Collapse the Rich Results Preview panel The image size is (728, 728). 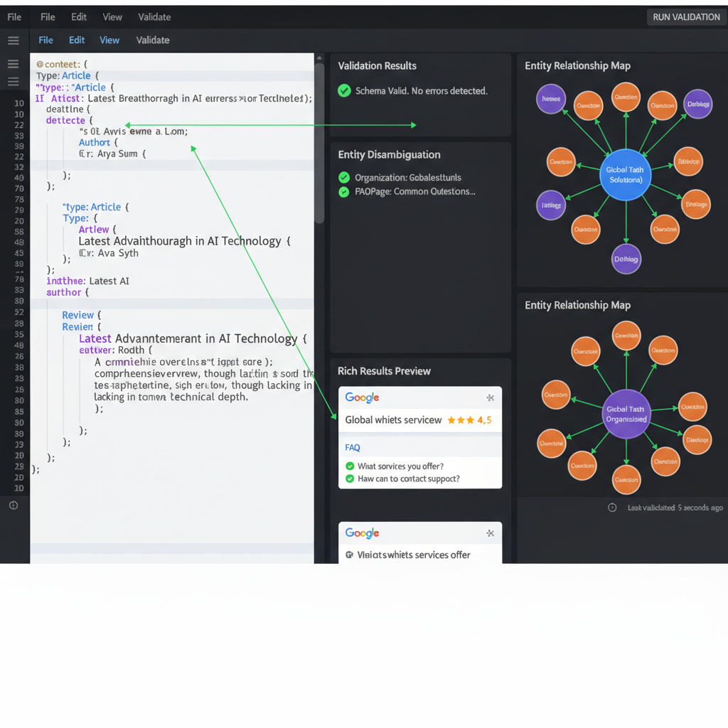[385, 370]
